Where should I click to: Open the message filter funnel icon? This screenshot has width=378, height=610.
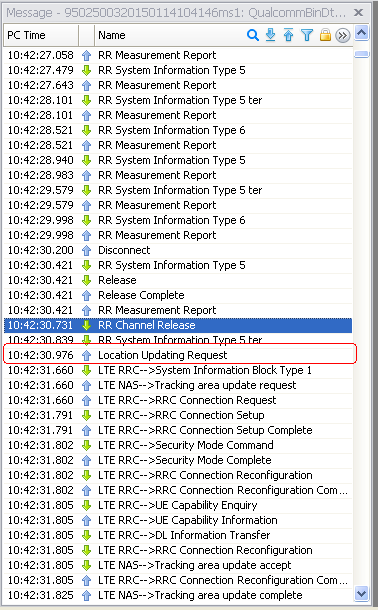point(307,35)
